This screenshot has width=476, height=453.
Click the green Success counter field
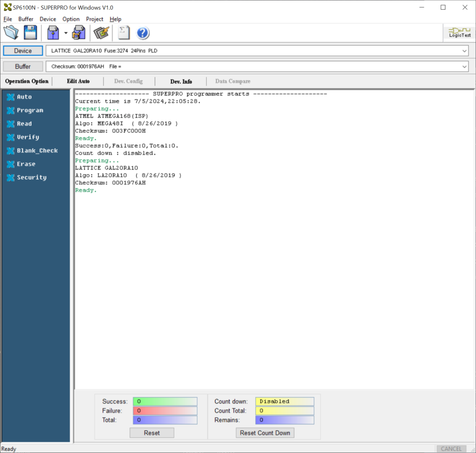coord(165,401)
